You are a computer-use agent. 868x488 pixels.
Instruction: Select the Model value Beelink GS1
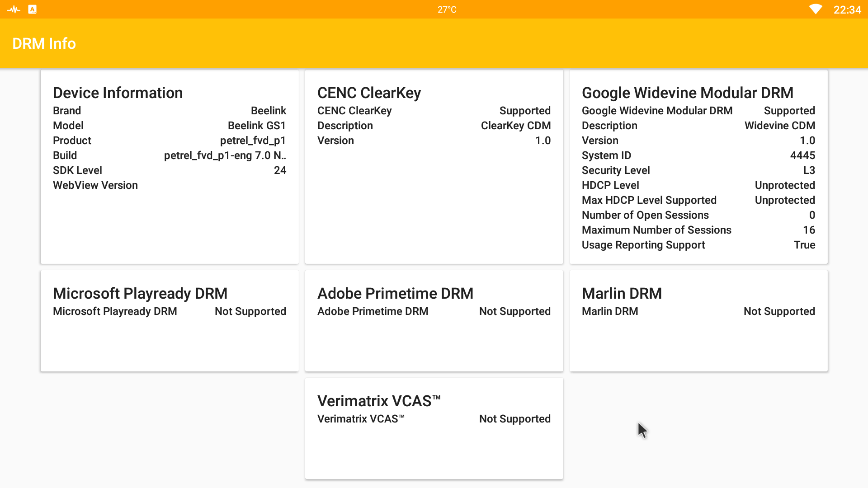click(257, 126)
